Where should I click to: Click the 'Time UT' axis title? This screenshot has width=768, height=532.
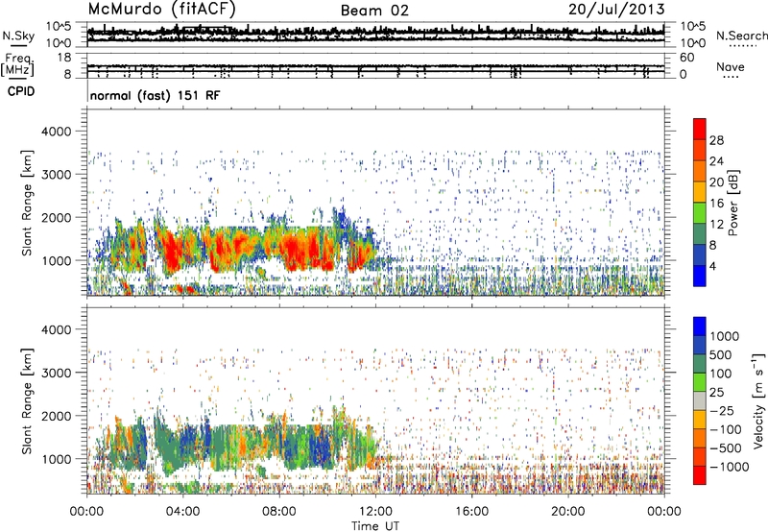tap(375, 526)
